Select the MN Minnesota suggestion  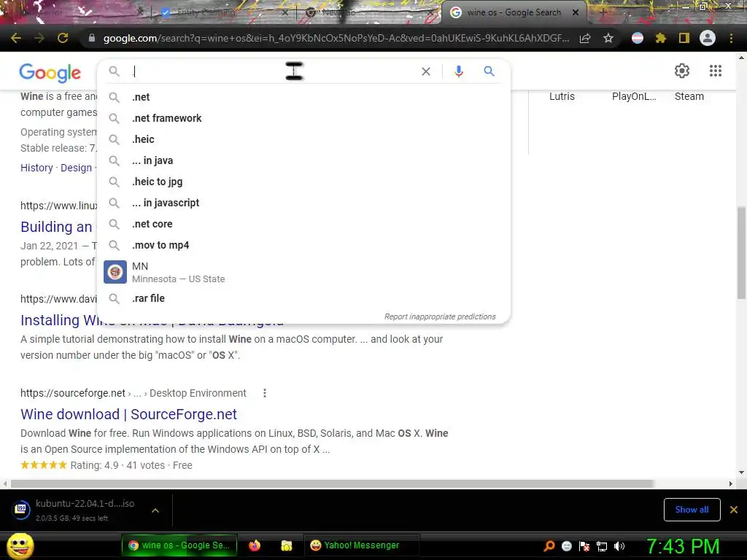tap(303, 272)
